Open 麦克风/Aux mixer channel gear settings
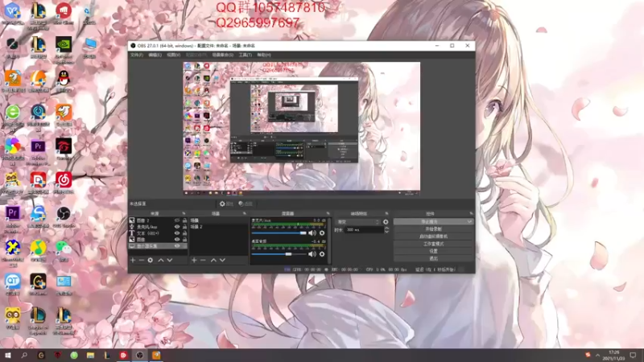Screen dimensions: 644x362 (x=322, y=233)
